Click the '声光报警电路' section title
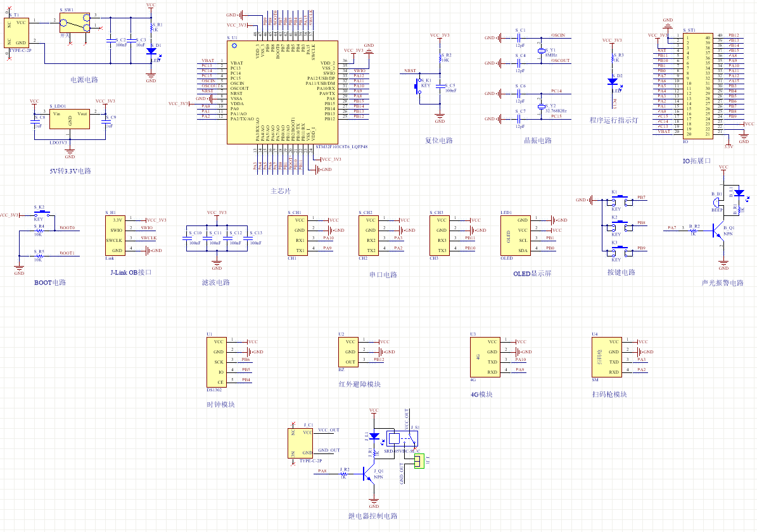The image size is (757, 532). [722, 283]
